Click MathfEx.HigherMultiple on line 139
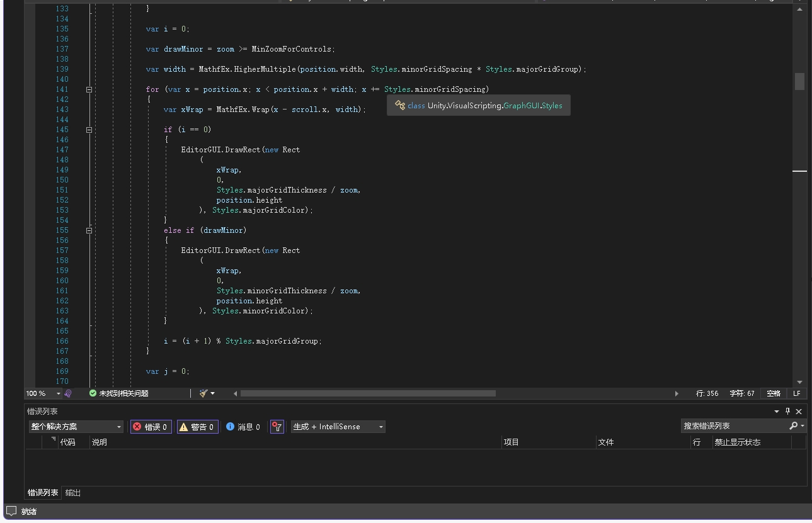 (x=248, y=69)
